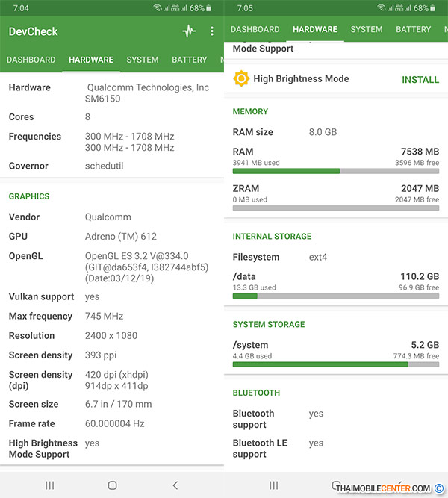Tap the Cores value 8
Screen dimensions: 448x498
click(x=87, y=117)
